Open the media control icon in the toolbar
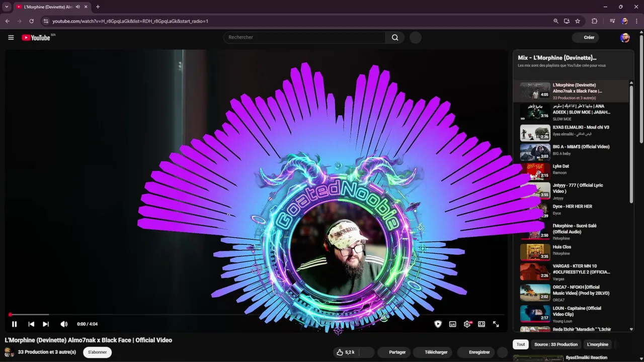Viewport: 644px width, 362px height. coord(612,21)
